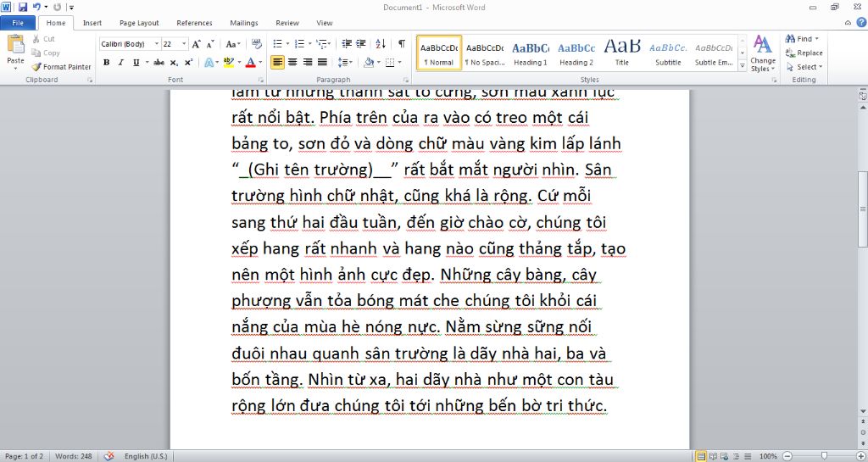Open Change Styles gallery options
This screenshot has width=868, height=462.
tap(763, 53)
